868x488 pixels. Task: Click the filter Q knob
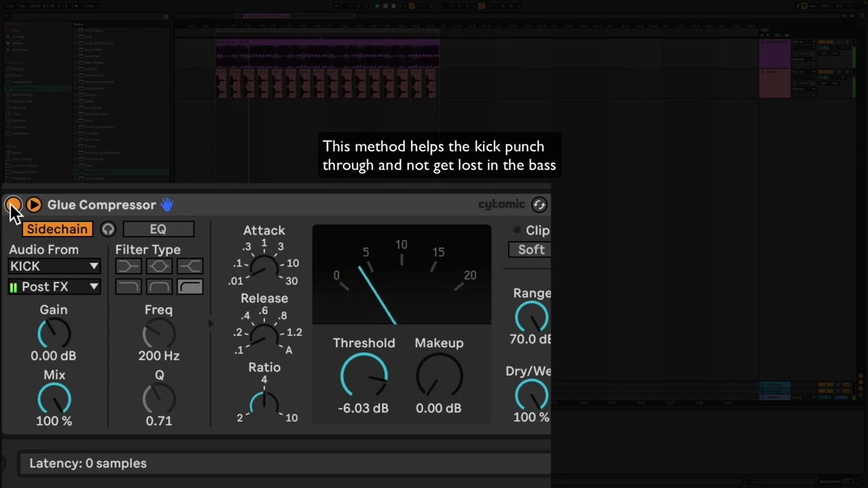click(159, 399)
